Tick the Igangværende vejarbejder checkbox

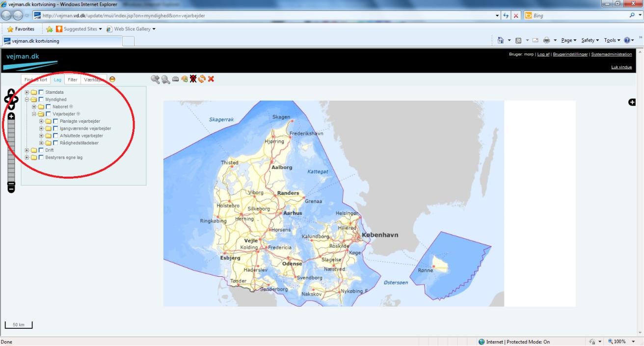click(x=55, y=129)
